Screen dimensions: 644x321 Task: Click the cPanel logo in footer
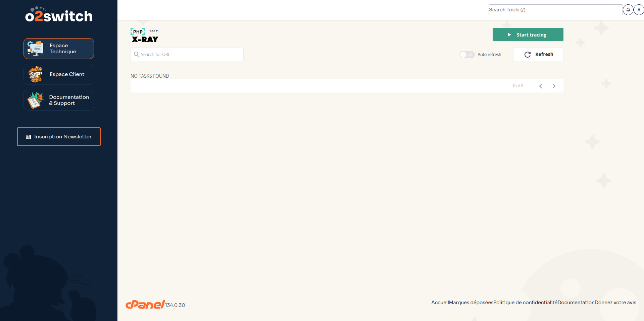tap(145, 304)
